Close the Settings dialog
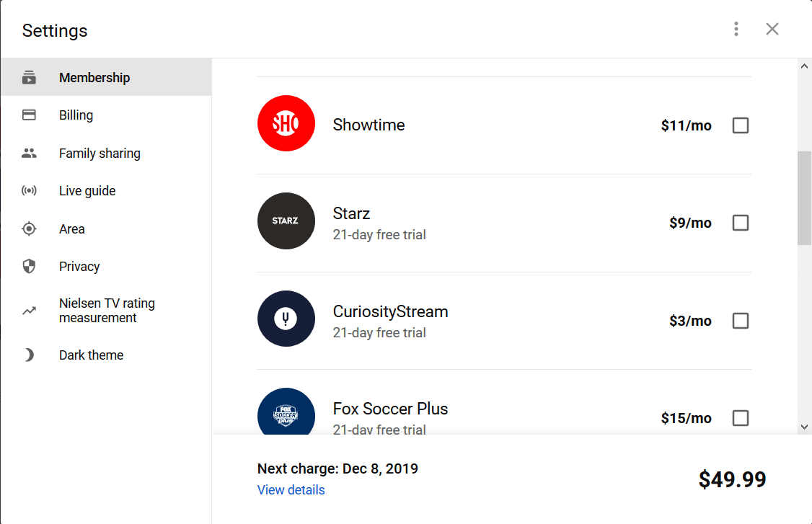The height and width of the screenshot is (524, 812). [x=772, y=29]
